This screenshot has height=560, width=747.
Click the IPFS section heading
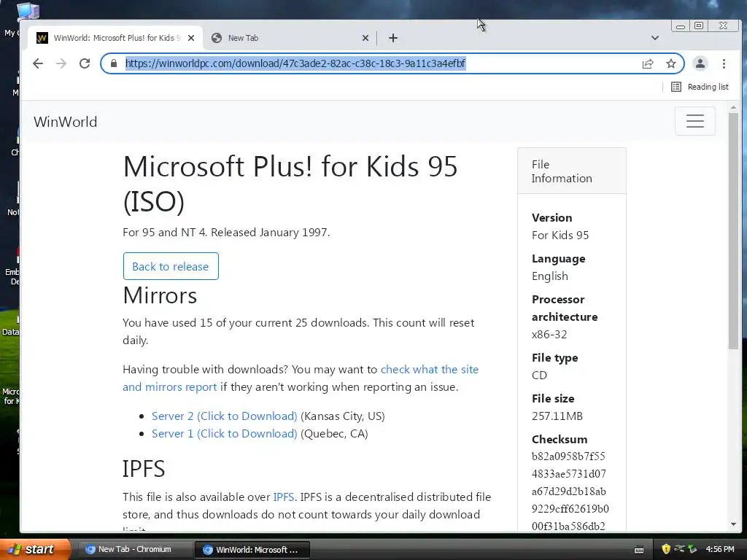click(x=144, y=469)
